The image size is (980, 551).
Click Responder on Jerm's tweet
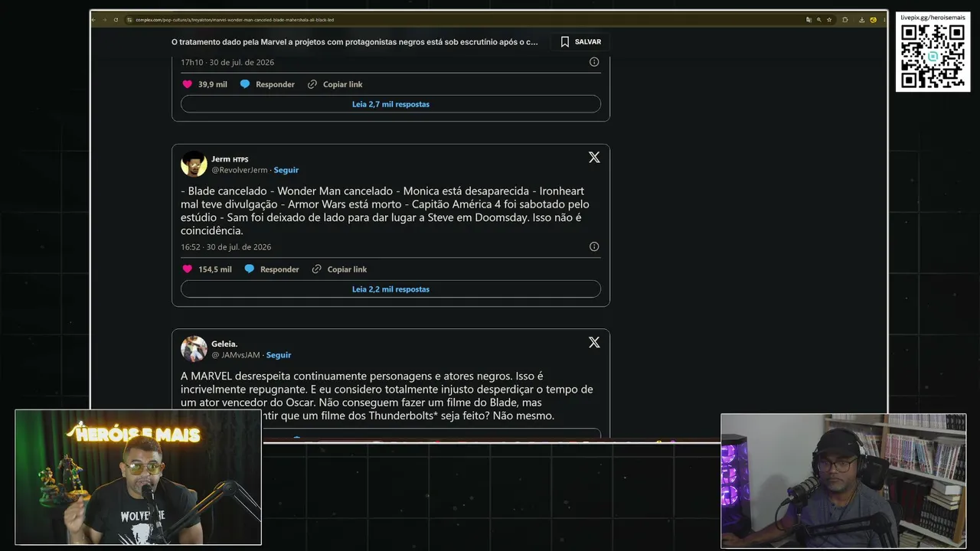(279, 269)
